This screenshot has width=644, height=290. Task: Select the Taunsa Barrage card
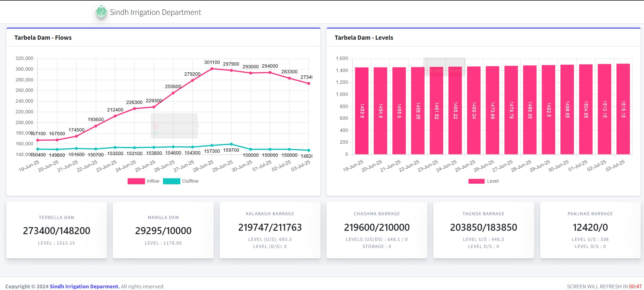pyautogui.click(x=484, y=230)
